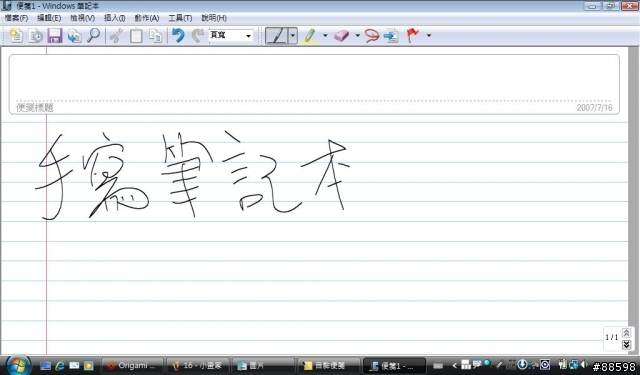Screen dimensions: 640x375
Task: Open Tablet input panel keyboard icon
Action: click(438, 366)
